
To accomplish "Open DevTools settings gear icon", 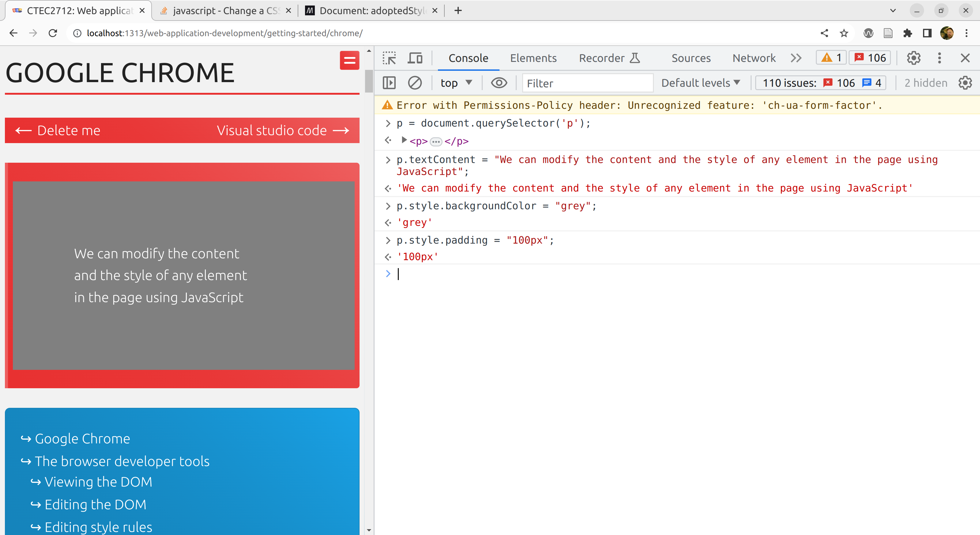I will [x=914, y=58].
